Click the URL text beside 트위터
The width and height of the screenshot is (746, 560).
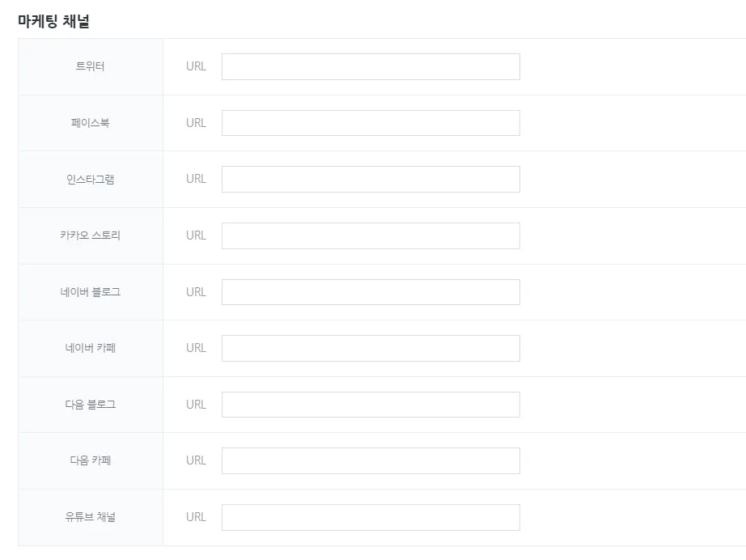coord(196,66)
